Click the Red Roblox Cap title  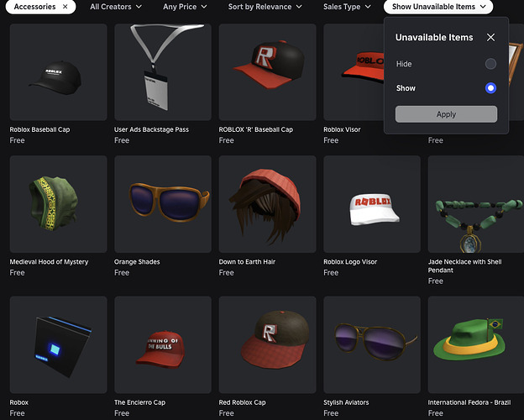[x=243, y=402]
